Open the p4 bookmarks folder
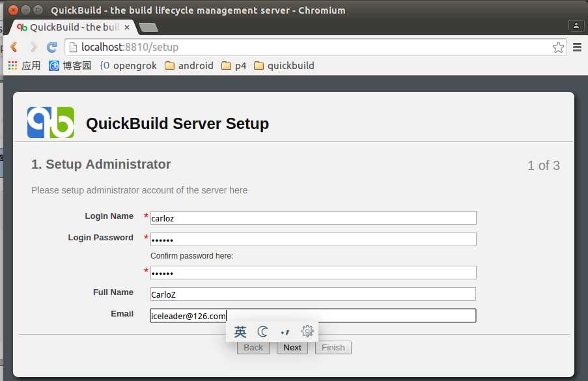Image resolution: width=588 pixels, height=381 pixels. pos(234,66)
